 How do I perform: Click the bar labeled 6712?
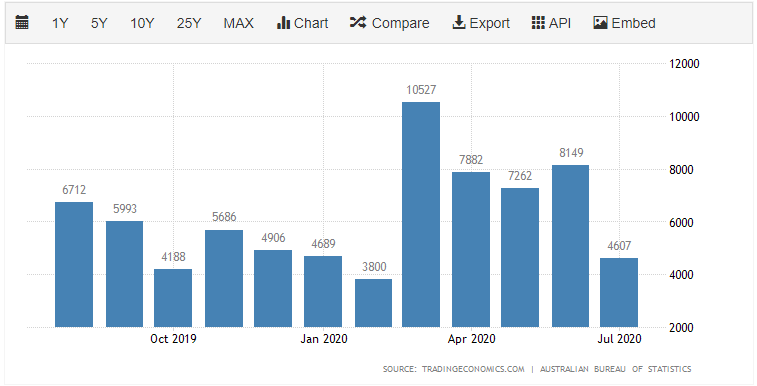tap(74, 265)
